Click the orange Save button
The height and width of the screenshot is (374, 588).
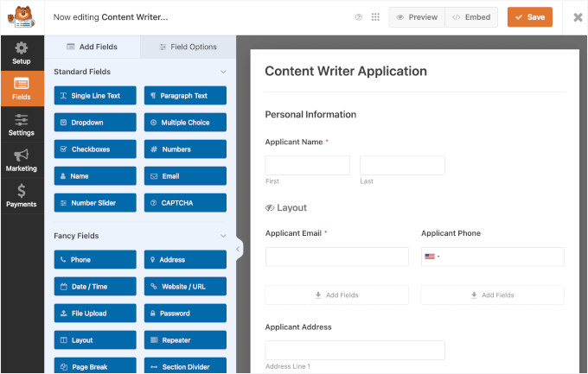(529, 17)
